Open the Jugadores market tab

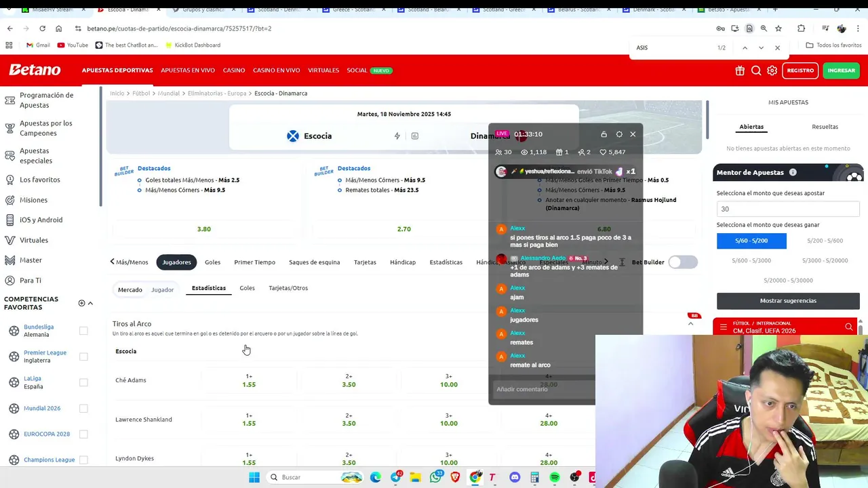click(177, 262)
